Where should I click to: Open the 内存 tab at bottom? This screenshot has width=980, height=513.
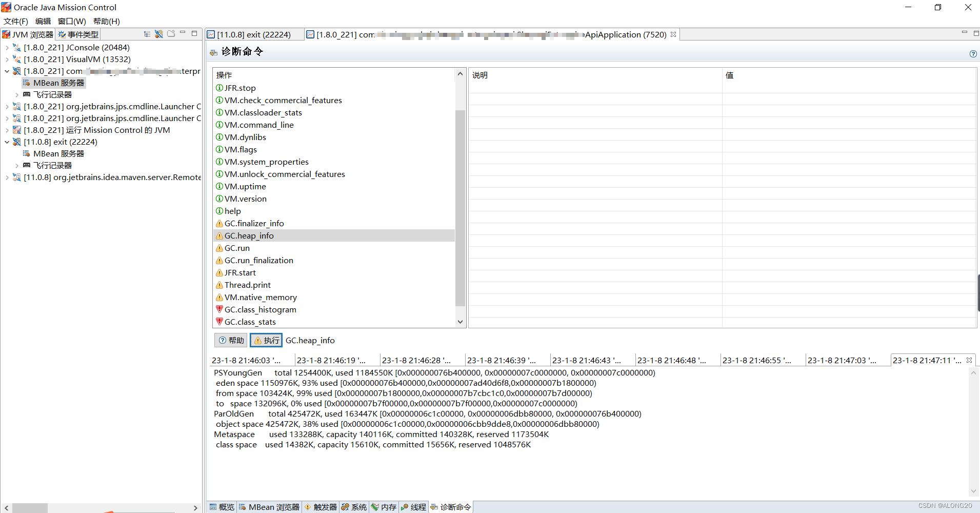click(x=384, y=507)
